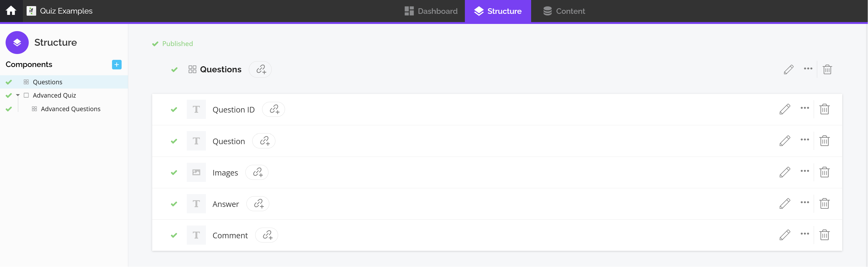Toggle checkmark beside Advanced Quiz in sidebar
Screen dimensions: 868x267
[9, 95]
